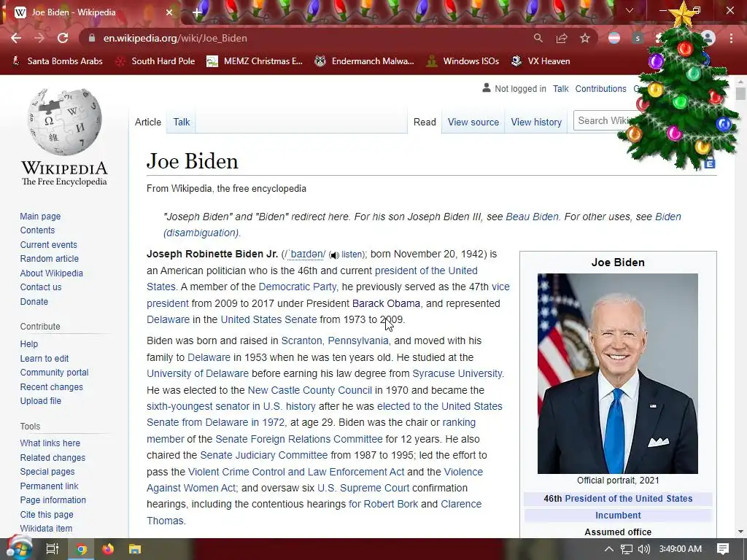This screenshot has width=747, height=560.
Task: Open a new tab with plus button
Action: pyautogui.click(x=197, y=12)
